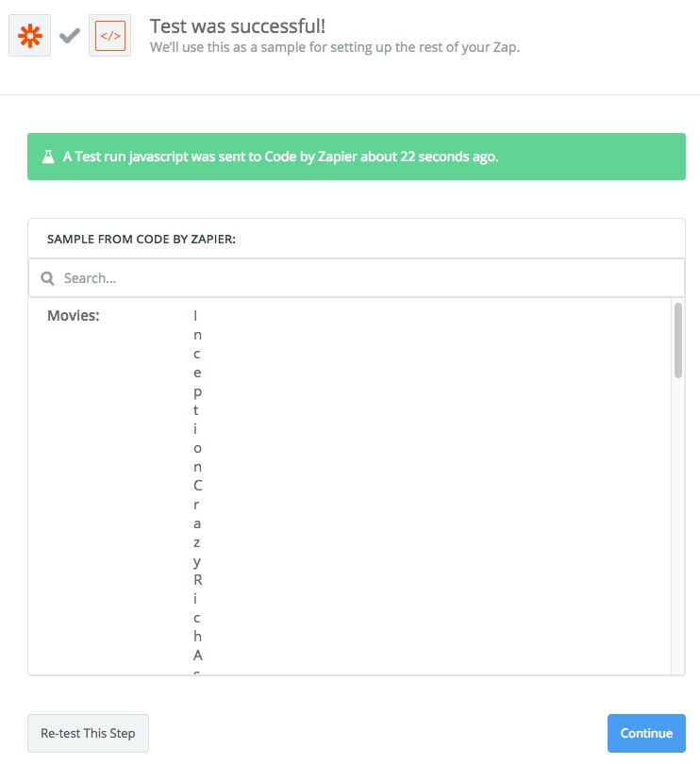This screenshot has height=764, width=700.
Task: Click the green test run notification message
Action: (281, 157)
